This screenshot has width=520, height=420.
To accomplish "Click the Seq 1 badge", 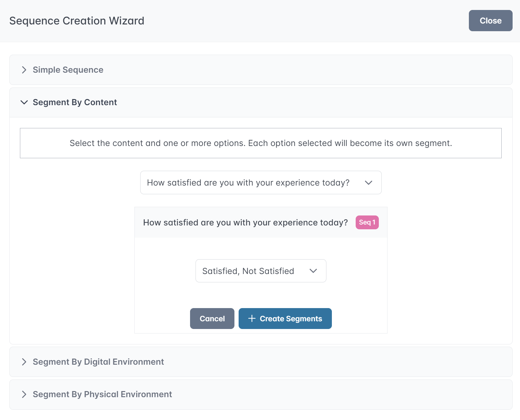I will pos(367,222).
